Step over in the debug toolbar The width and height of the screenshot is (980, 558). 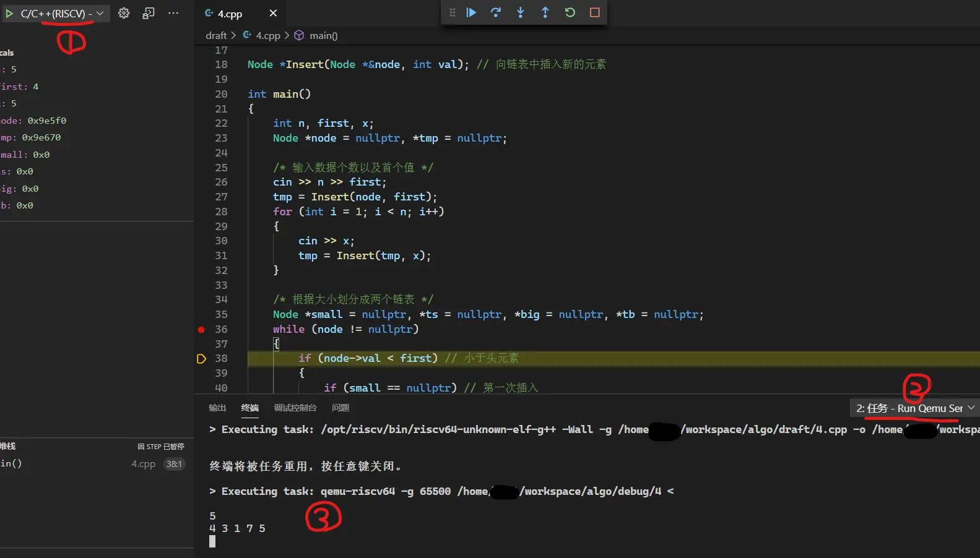tap(496, 12)
